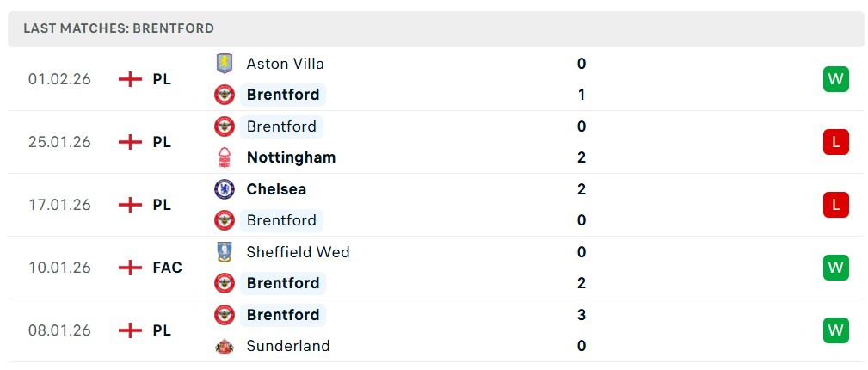The width and height of the screenshot is (868, 370).
Task: Click the Last Matches: Brentford header
Action: point(119,28)
